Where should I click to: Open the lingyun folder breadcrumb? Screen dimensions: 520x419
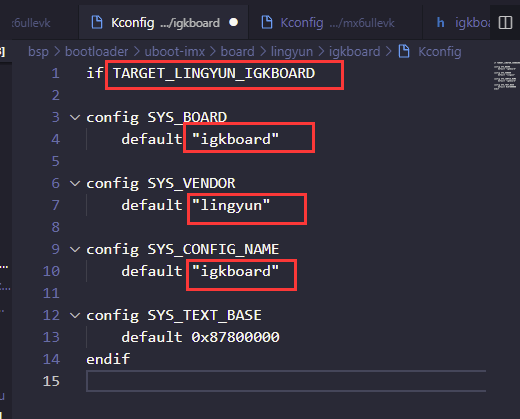pyautogui.click(x=292, y=52)
